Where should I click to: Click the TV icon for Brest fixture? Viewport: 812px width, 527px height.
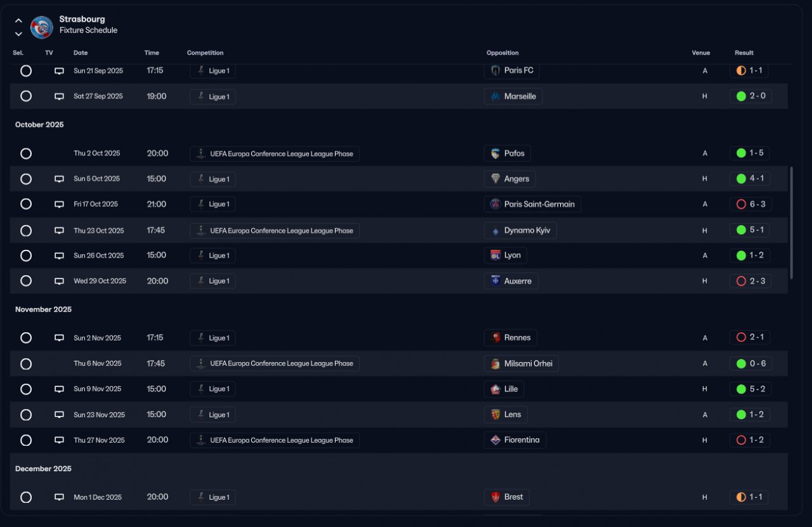coord(59,497)
